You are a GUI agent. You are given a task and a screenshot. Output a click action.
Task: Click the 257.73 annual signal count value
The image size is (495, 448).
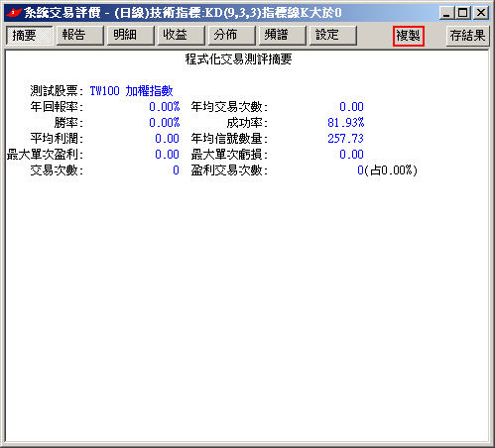click(345, 139)
